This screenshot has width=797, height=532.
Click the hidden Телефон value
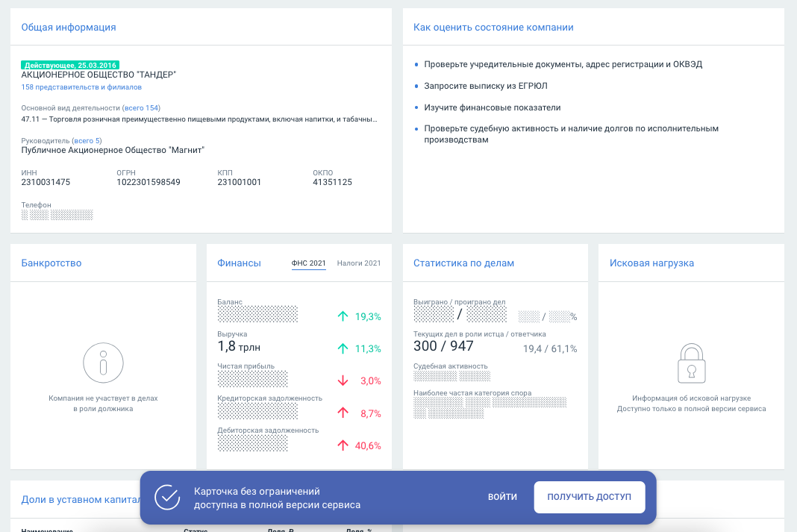(x=57, y=215)
